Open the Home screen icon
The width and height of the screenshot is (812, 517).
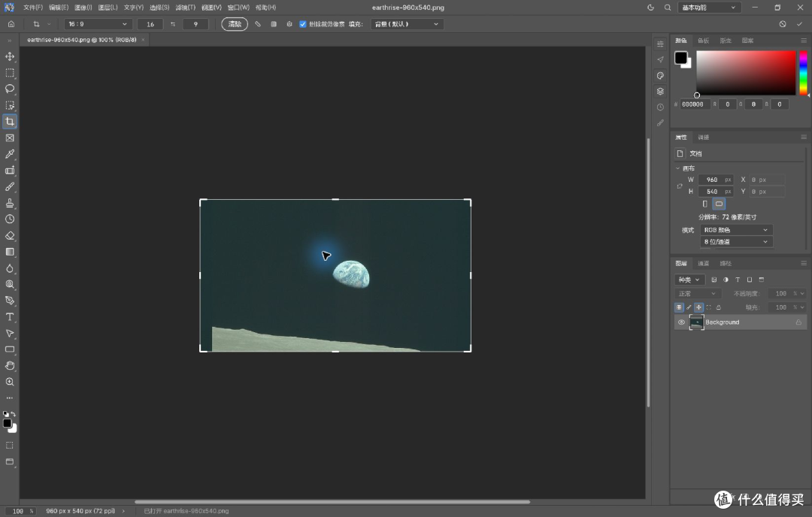11,24
